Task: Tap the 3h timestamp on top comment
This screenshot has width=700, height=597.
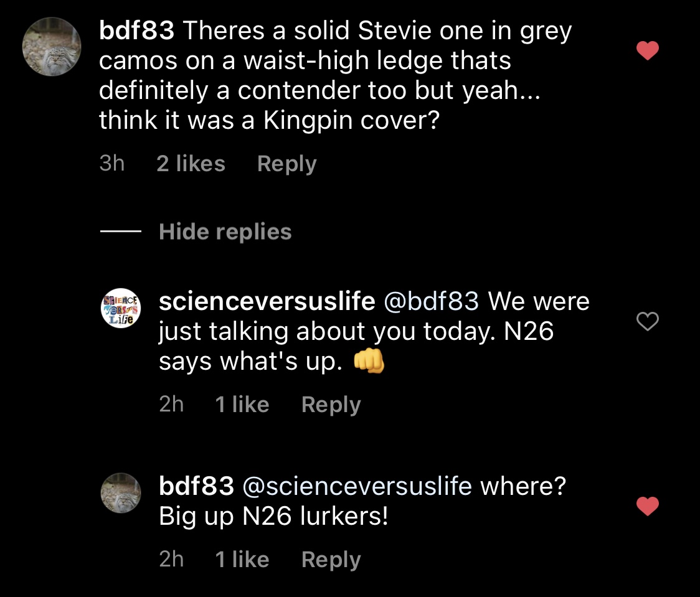Action: tap(112, 164)
